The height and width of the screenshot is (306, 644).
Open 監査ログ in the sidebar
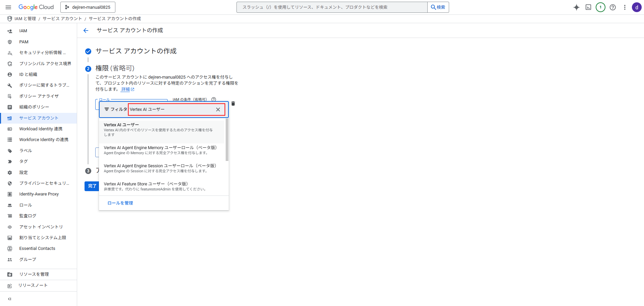pos(28,216)
